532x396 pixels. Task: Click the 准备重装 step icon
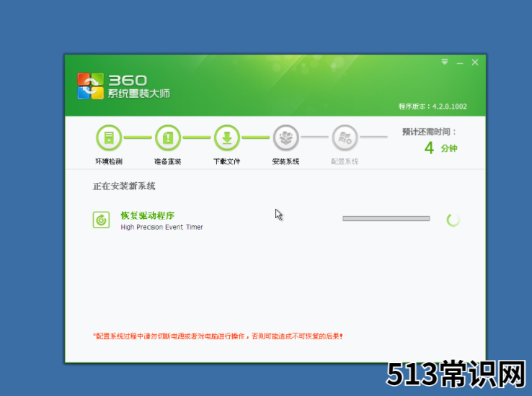pos(168,138)
